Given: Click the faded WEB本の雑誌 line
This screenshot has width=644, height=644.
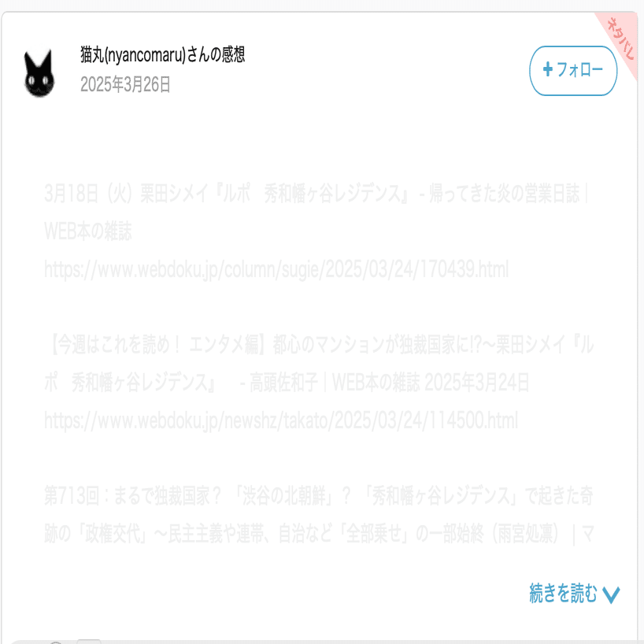Looking at the screenshot, I should pos(88,231).
